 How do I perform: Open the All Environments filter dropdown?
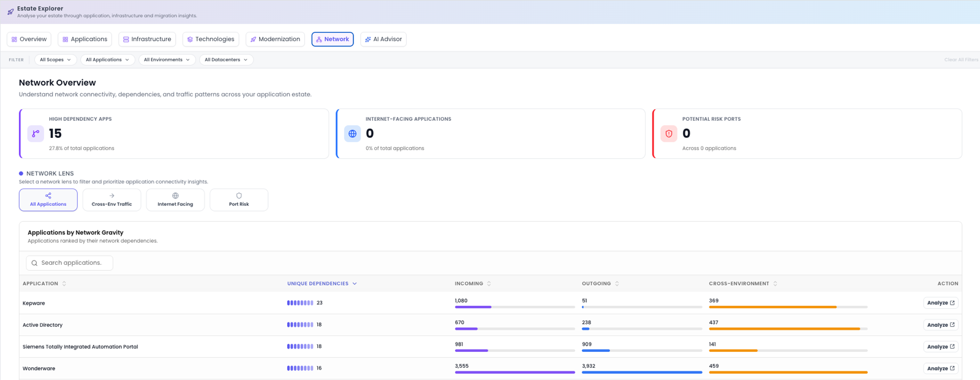click(x=167, y=60)
